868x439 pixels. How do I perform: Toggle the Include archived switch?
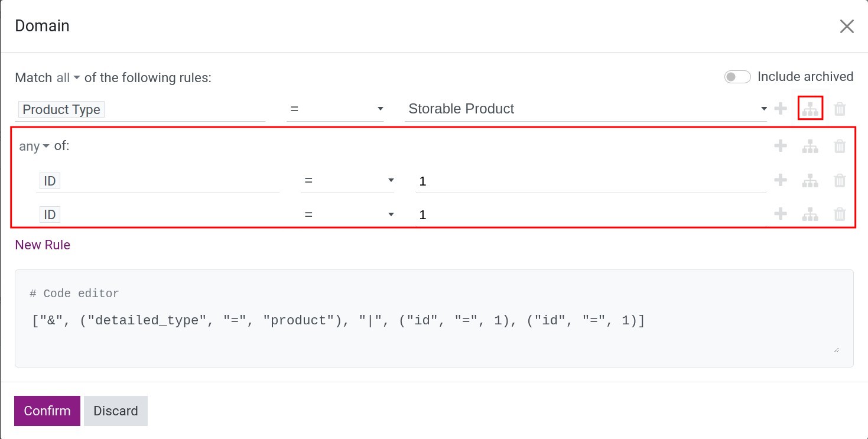point(737,77)
